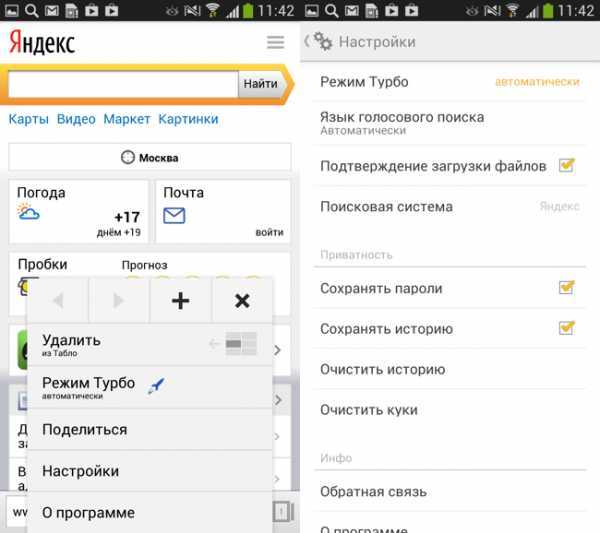Tap Очистить историю
This screenshot has height=533, width=600.
coord(450,369)
